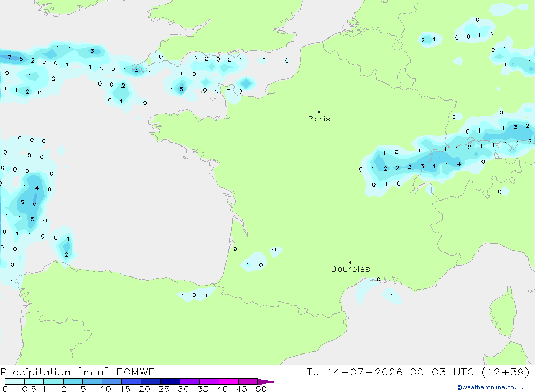Image resolution: width=535 pixels, height=392 pixels.
Task: Pick the 0.1–0.5 mm legend swatch
Action: (14, 381)
